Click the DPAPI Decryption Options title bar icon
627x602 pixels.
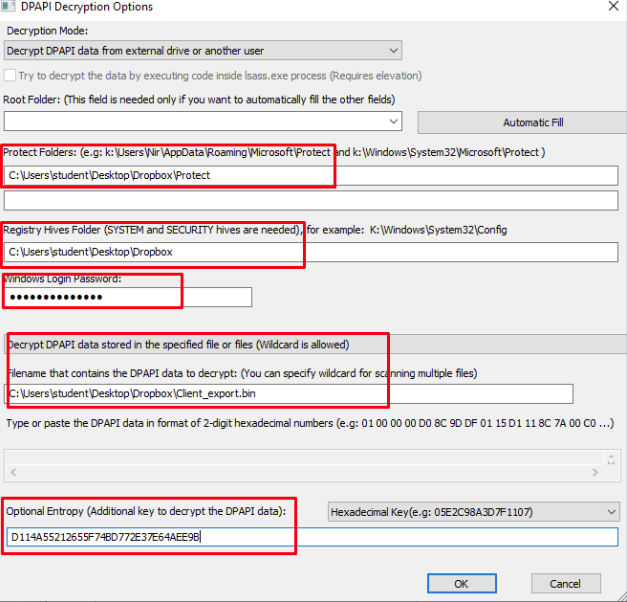tap(10, 7)
